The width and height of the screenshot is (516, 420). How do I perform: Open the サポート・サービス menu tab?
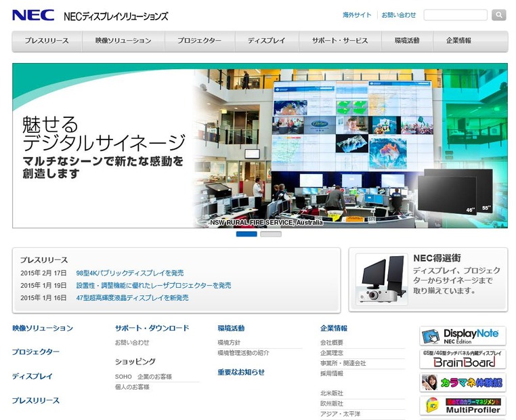(340, 41)
